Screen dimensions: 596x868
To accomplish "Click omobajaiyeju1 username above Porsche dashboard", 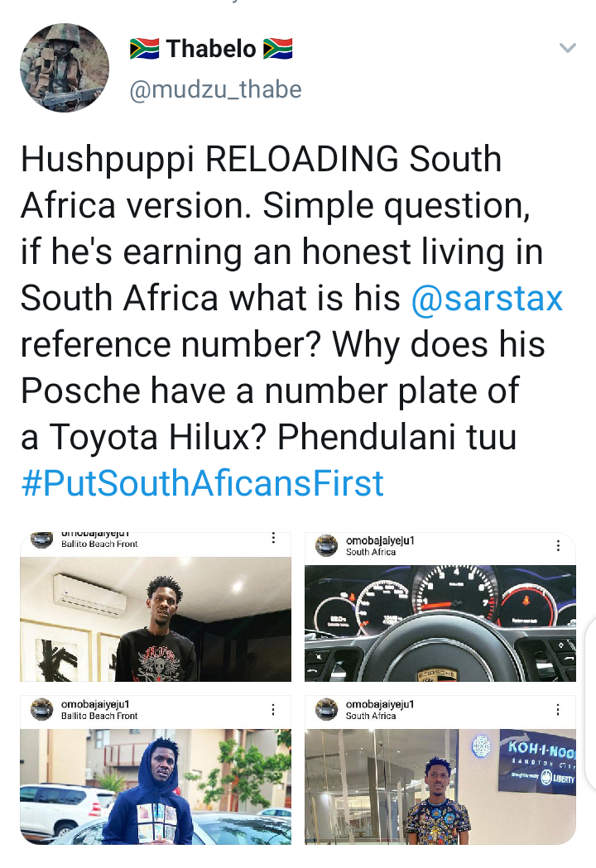I will pos(380,540).
